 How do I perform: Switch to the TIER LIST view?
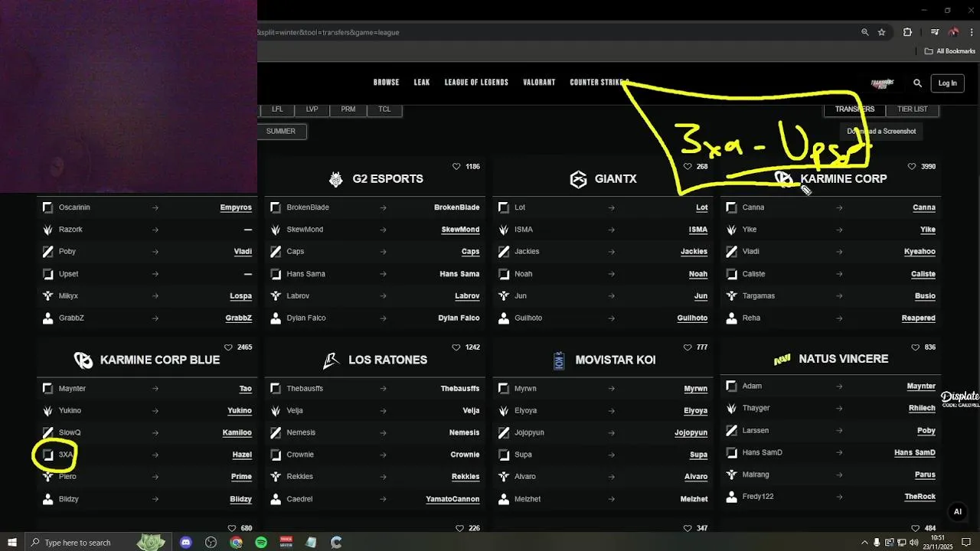click(x=912, y=109)
